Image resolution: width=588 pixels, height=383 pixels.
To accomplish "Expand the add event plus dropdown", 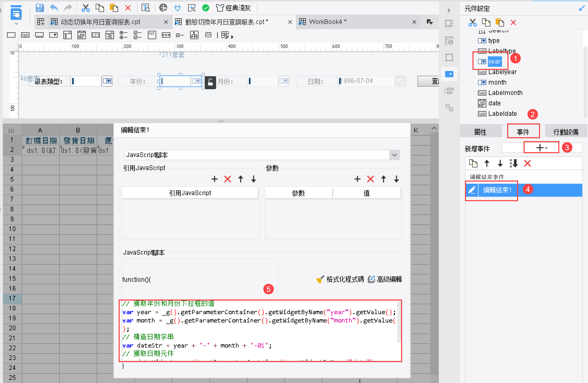I will pyautogui.click(x=541, y=148).
